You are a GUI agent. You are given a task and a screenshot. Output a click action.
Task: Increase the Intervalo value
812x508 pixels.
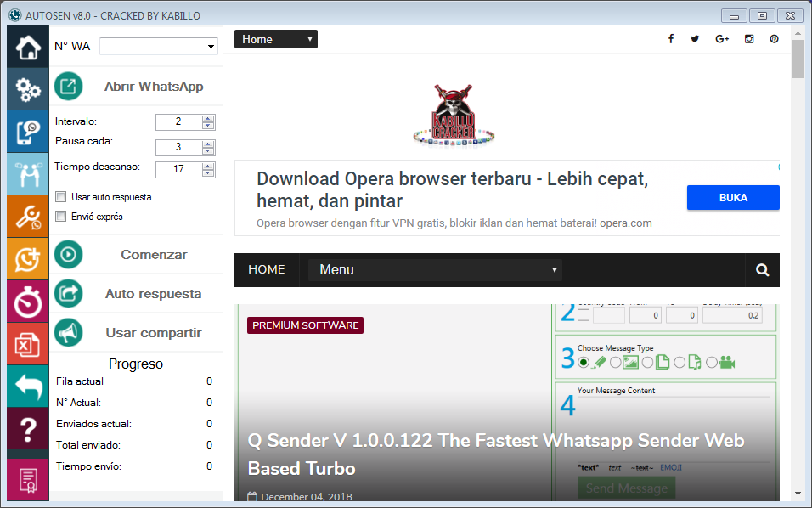coord(208,119)
